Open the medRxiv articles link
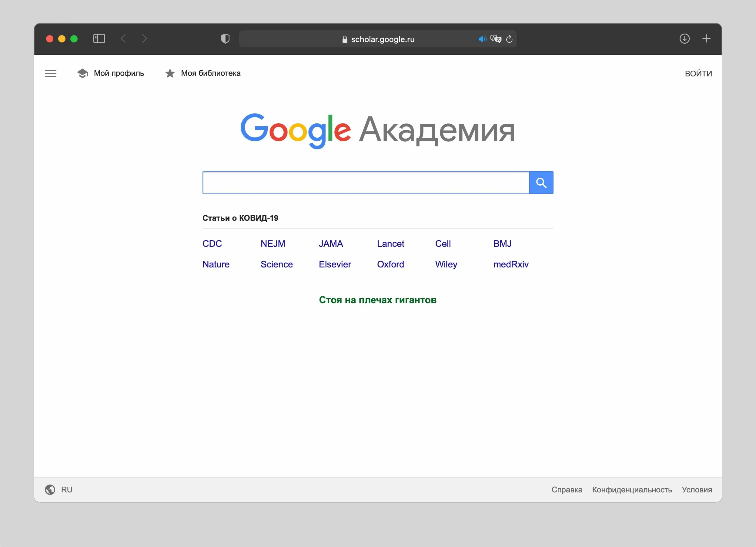This screenshot has width=756, height=547. [511, 264]
